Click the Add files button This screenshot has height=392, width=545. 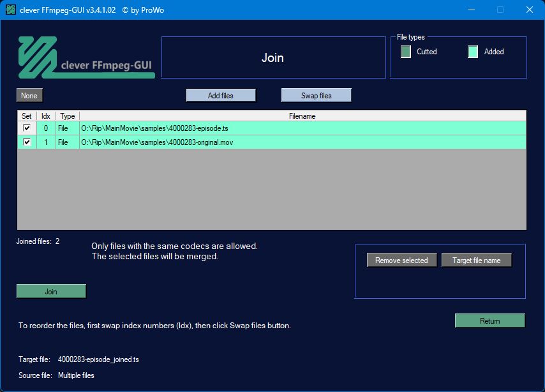pyautogui.click(x=221, y=95)
